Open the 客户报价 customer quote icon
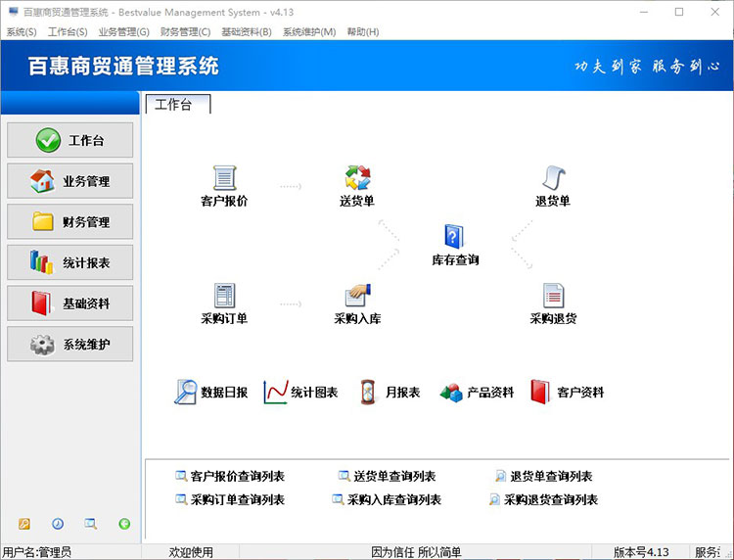Screen dimensions: 734x560 click(x=224, y=179)
